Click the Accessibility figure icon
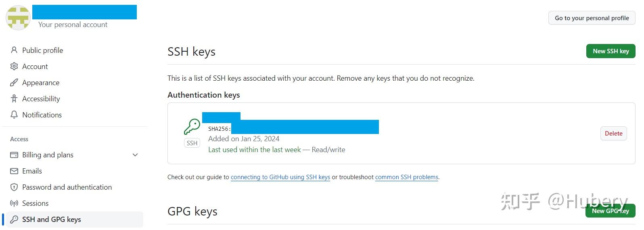This screenshot has width=644, height=230. point(14,98)
